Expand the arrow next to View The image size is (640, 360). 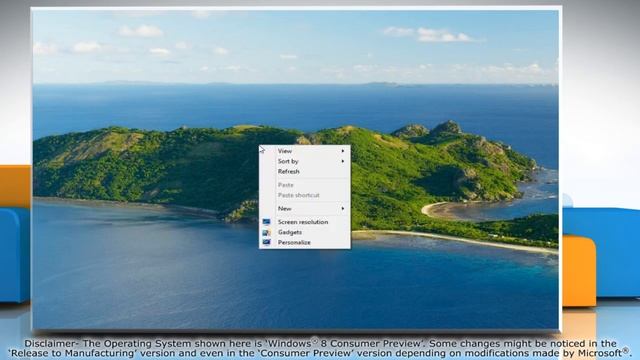(343, 151)
